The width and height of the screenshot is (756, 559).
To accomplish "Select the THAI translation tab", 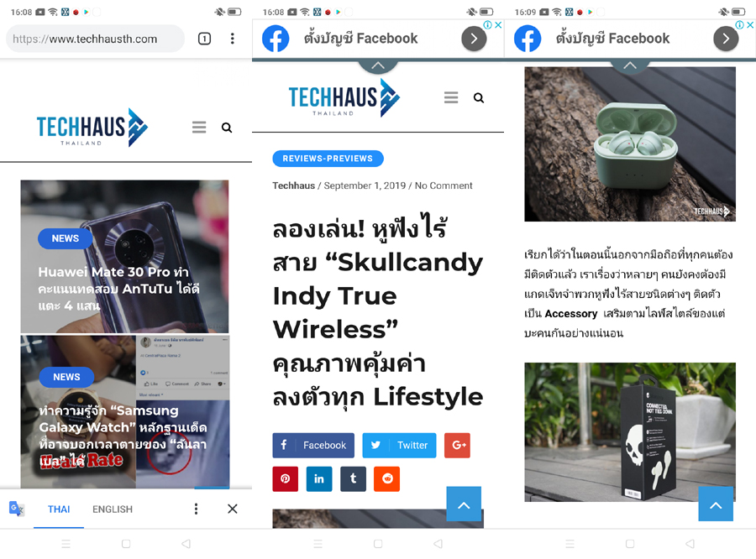I will [x=59, y=509].
